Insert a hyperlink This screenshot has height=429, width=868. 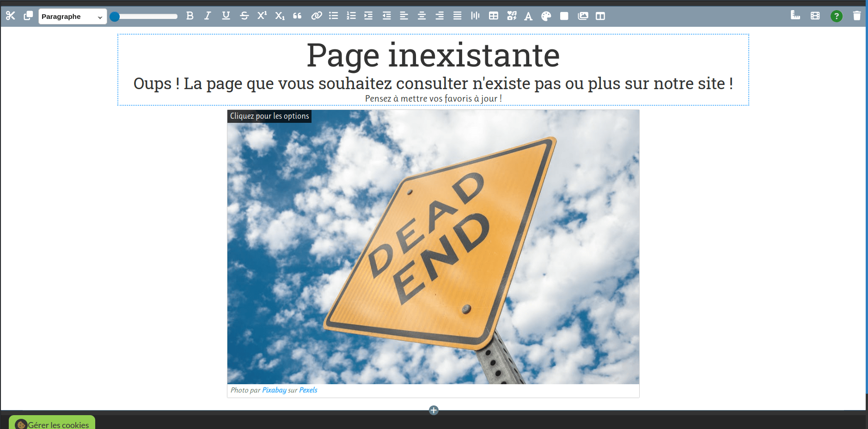click(316, 16)
